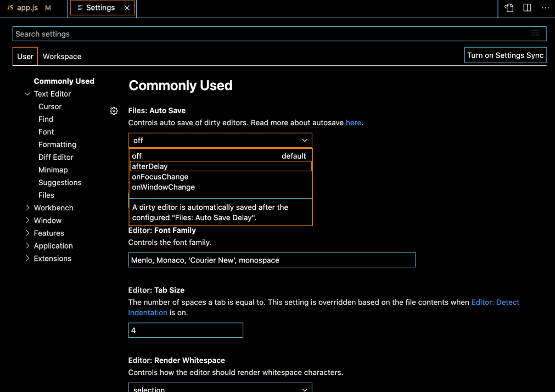This screenshot has width=555, height=392.
Task: Pick onWindowChange auto save option
Action: tap(163, 187)
